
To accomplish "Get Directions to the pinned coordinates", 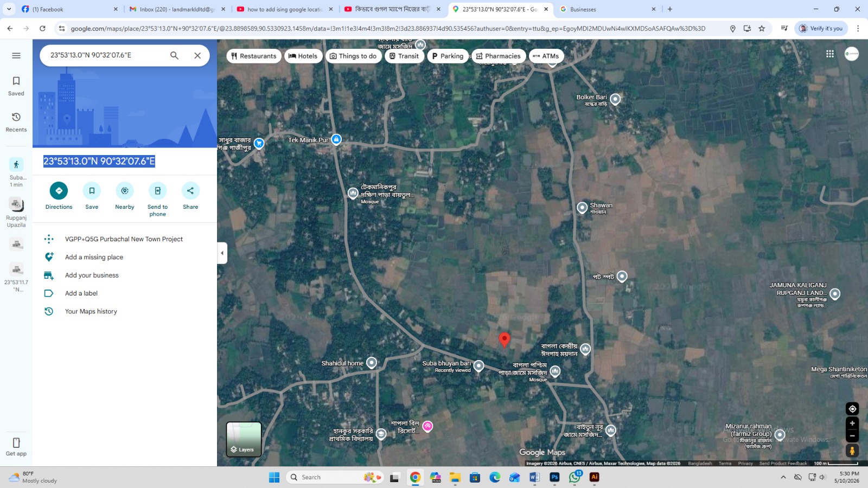I will pyautogui.click(x=59, y=196).
